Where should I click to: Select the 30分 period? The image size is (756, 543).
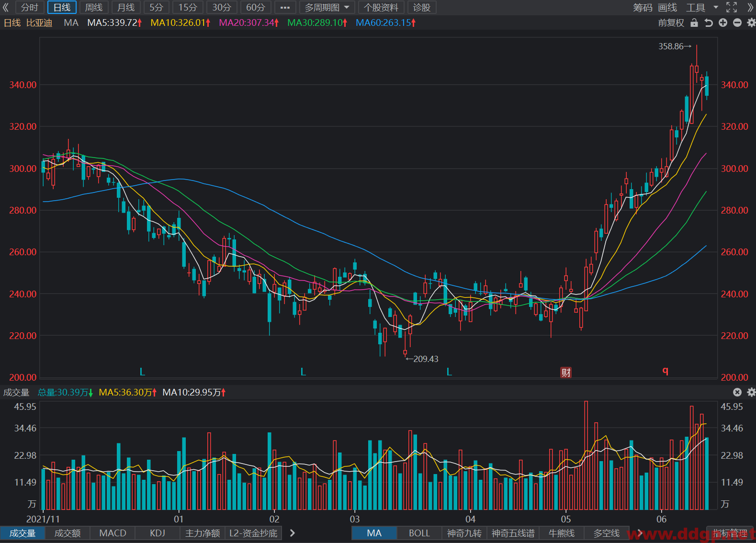[x=222, y=8]
